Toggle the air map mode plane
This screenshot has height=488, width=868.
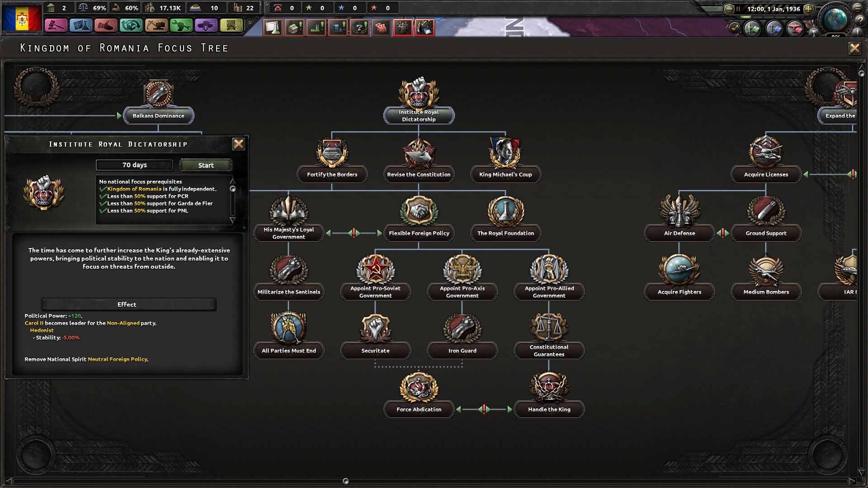tap(795, 29)
